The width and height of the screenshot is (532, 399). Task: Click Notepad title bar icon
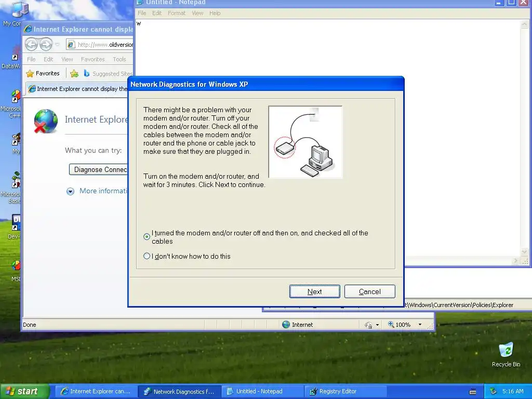139,3
